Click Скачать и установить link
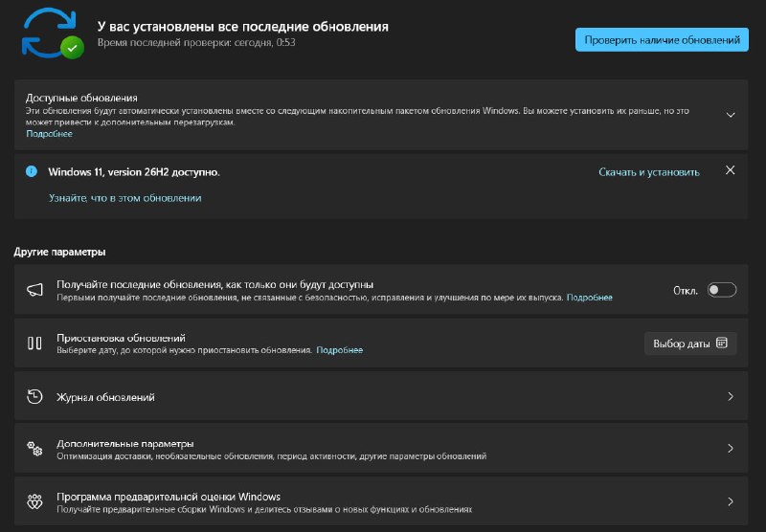The width and height of the screenshot is (766, 532). [649, 172]
